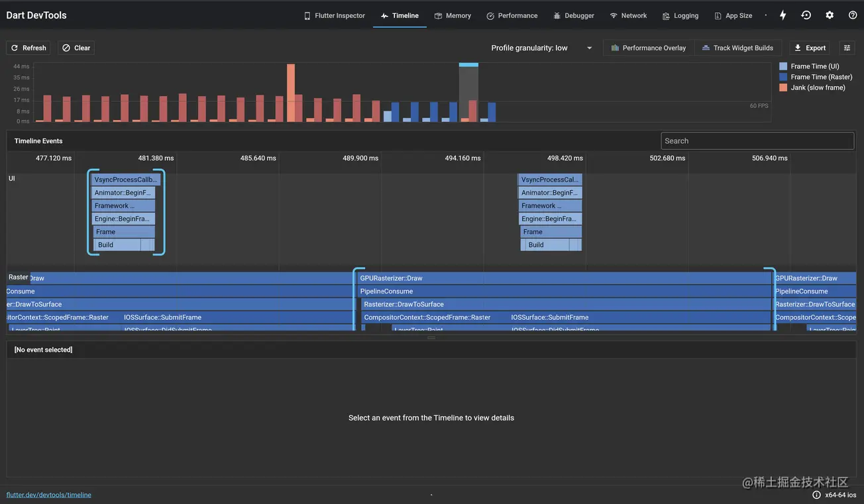864x504 pixels.
Task: Select the bracketed GPURasterizer::Draw event
Action: pyautogui.click(x=565, y=278)
